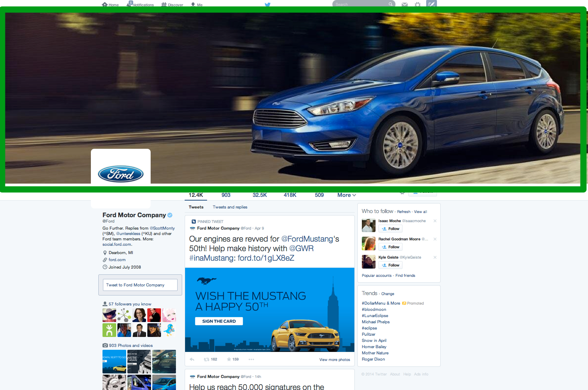Compose a new tweet with the quill icon
Screen dimensions: 588x390
pyautogui.click(x=432, y=4)
